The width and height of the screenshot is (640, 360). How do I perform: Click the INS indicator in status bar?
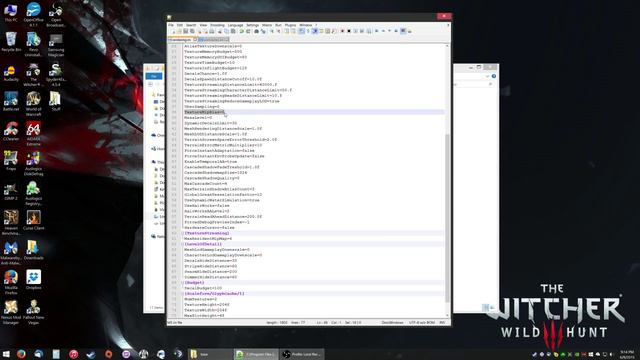tap(442, 322)
